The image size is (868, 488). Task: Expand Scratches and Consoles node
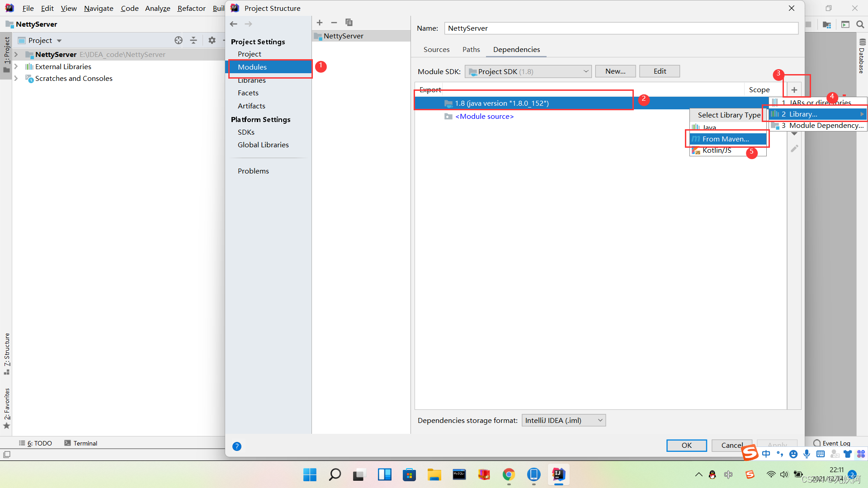pyautogui.click(x=16, y=79)
